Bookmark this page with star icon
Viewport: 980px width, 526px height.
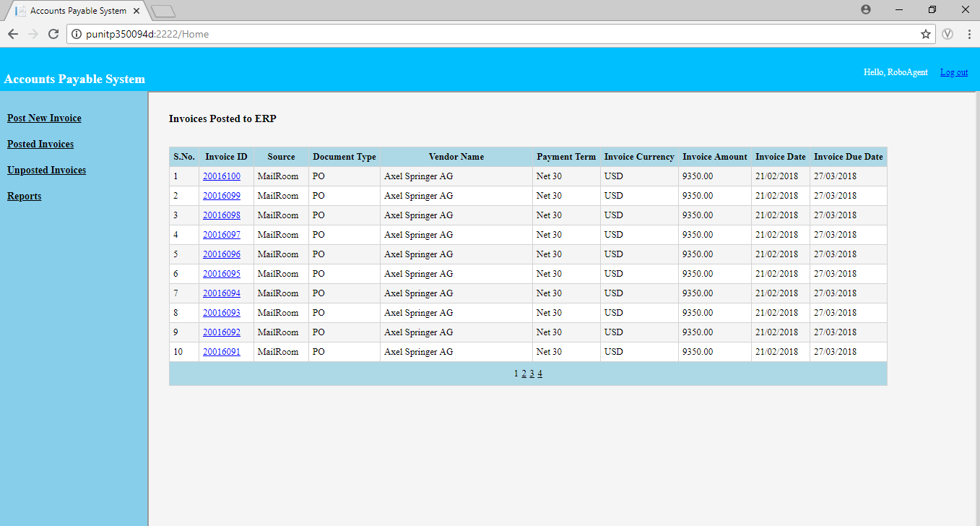925,34
